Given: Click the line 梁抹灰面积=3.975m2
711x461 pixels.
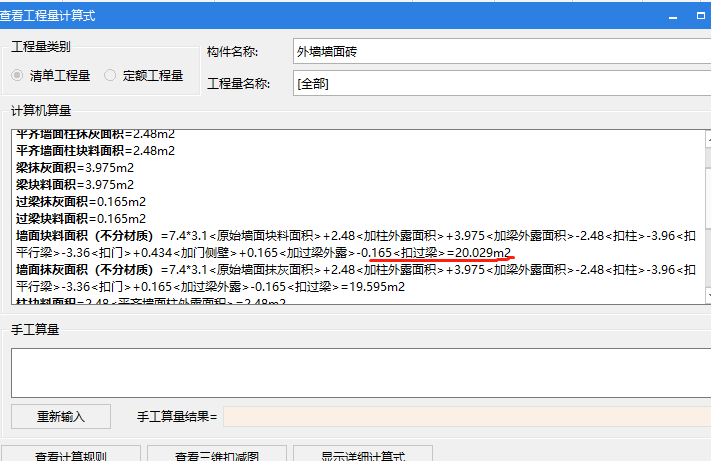Looking at the screenshot, I should coord(75,168).
